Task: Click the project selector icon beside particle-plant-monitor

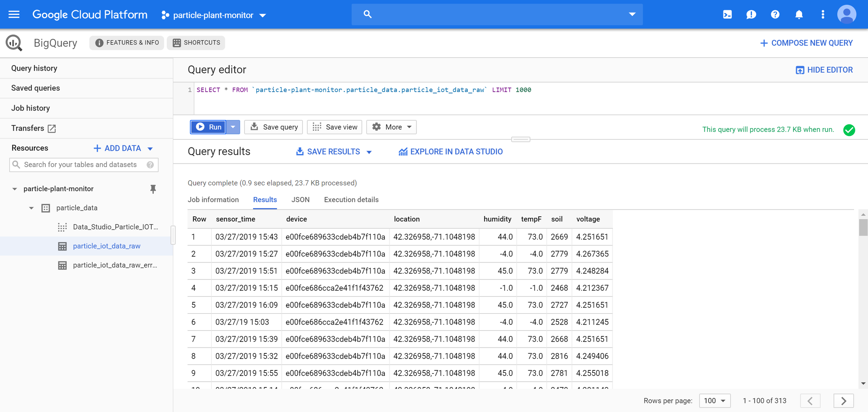Action: coord(165,15)
